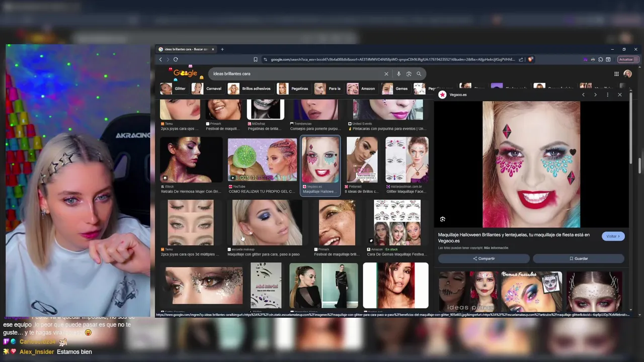Click the Google Halloween doodle logo

coord(185,73)
